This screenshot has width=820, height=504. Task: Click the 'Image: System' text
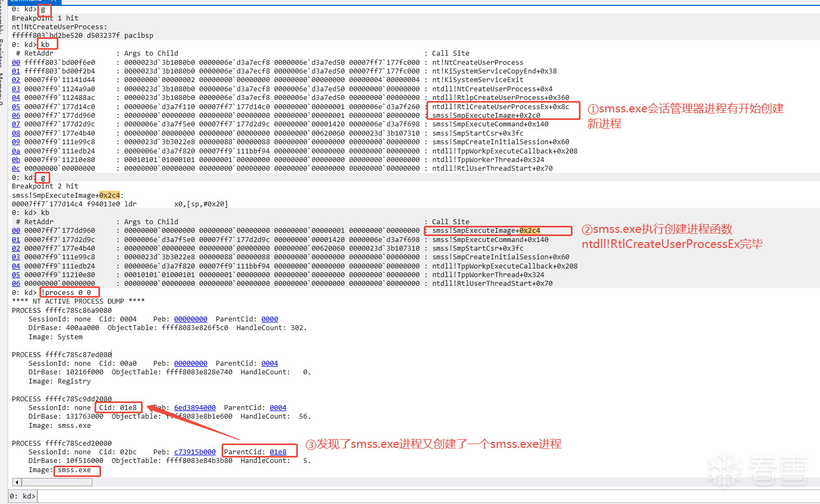[x=56, y=337]
